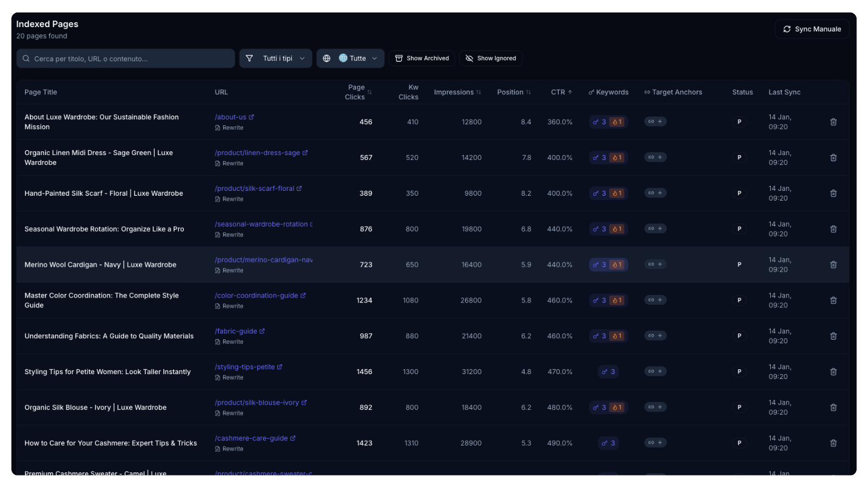Viewport: 868px width, 488px height.
Task: Click the Position column header
Action: tap(513, 92)
